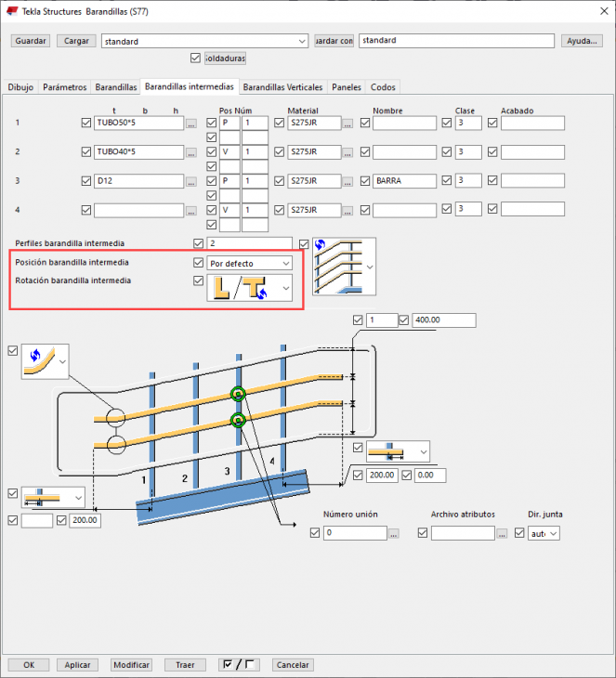Image resolution: width=616 pixels, height=678 pixels.
Task: Click the Guardar como button
Action: point(334,41)
